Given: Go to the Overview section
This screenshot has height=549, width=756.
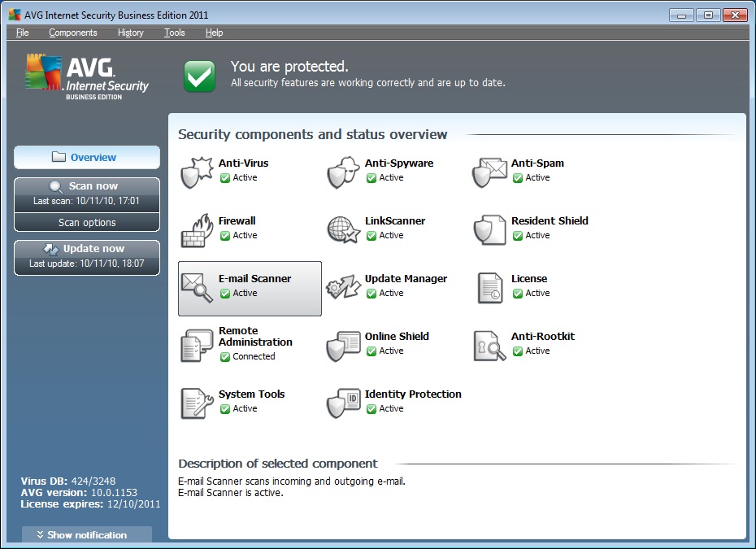Looking at the screenshot, I should pos(87,157).
